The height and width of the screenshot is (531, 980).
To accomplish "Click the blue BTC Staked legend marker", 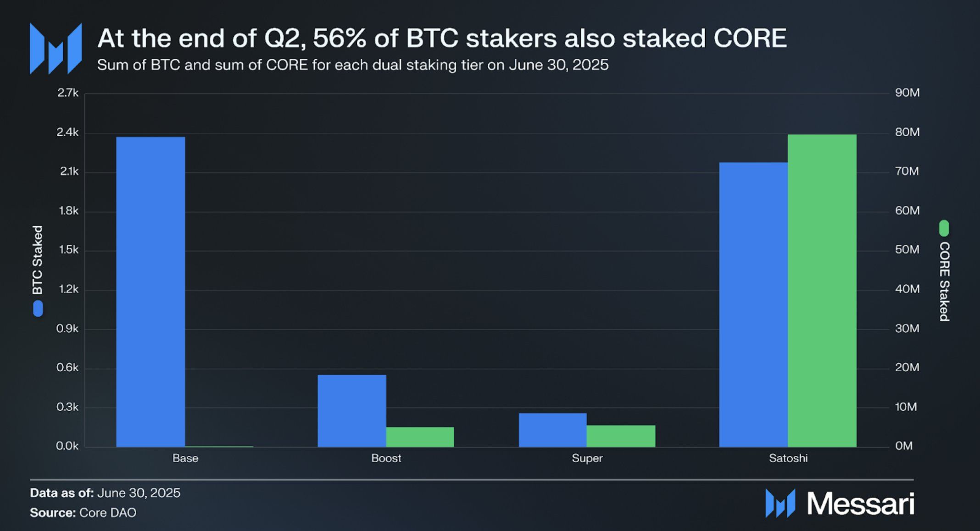I will (38, 309).
